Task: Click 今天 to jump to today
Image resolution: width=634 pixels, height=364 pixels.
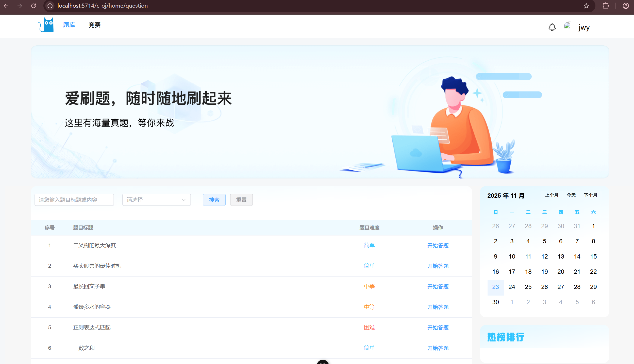Action: coord(571,195)
